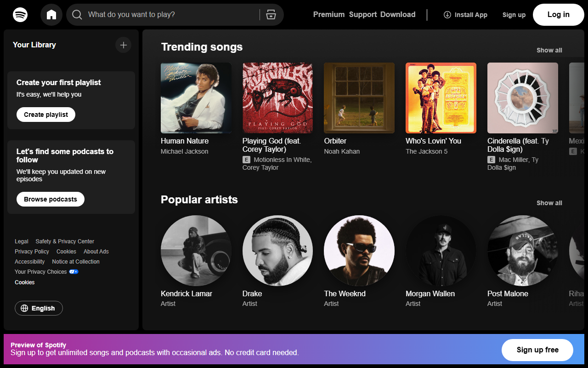Open Drake artist photo
The image size is (588, 368).
point(278,251)
